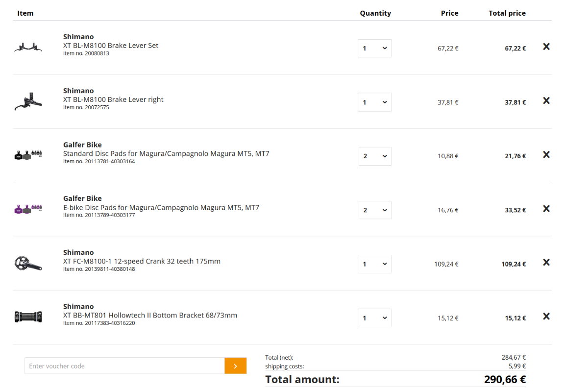The width and height of the screenshot is (588, 390).
Task: Remove XT FC-M8100-1 Crank from cart
Action: pos(546,263)
